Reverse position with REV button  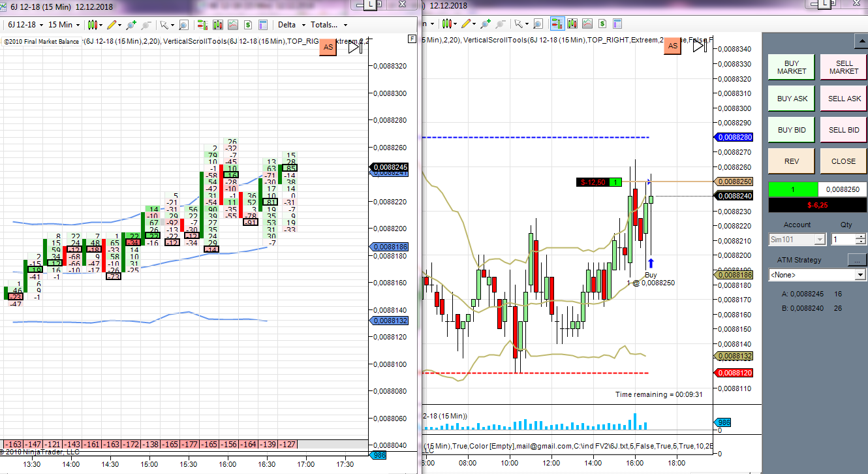792,161
